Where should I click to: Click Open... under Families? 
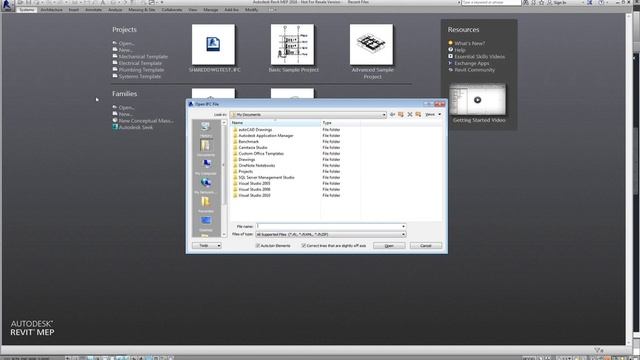click(x=127, y=108)
